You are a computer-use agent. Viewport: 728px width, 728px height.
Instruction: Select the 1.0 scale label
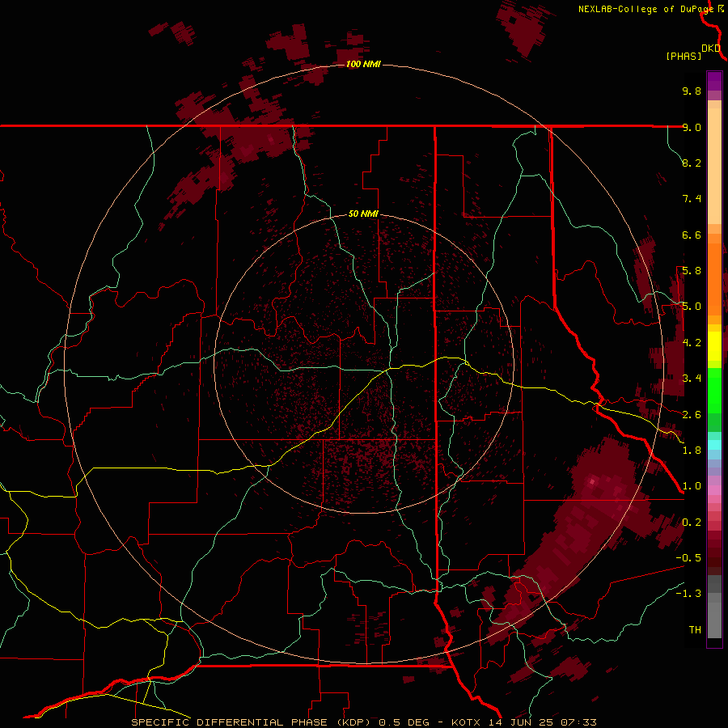click(692, 486)
